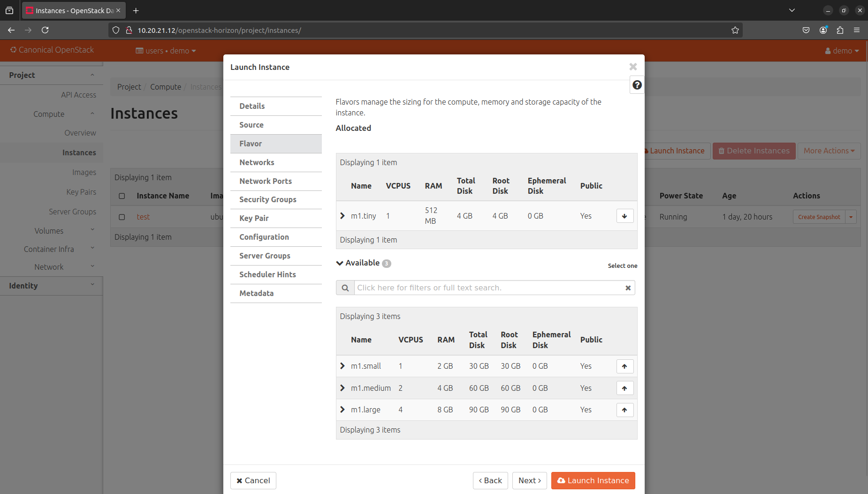The height and width of the screenshot is (494, 868).
Task: Click the browser address bar URL
Action: point(219,30)
